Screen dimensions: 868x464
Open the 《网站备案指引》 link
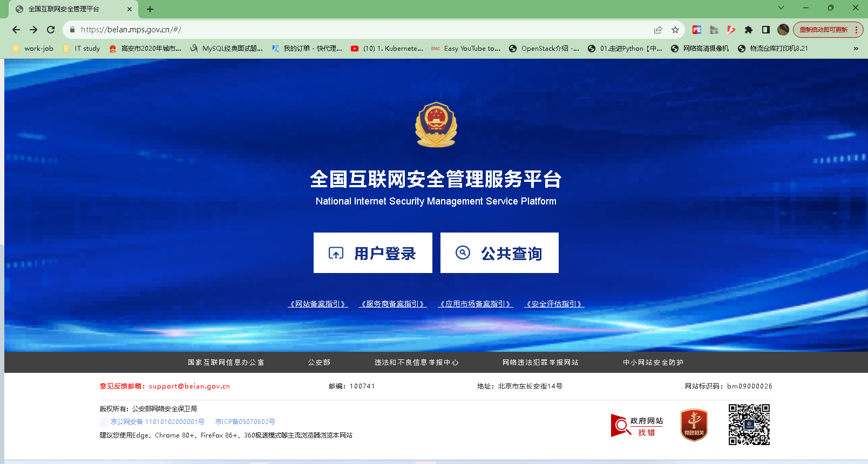click(x=318, y=304)
